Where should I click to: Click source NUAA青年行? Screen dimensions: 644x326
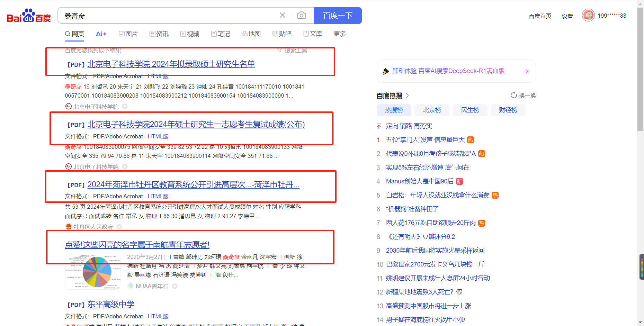(152, 286)
